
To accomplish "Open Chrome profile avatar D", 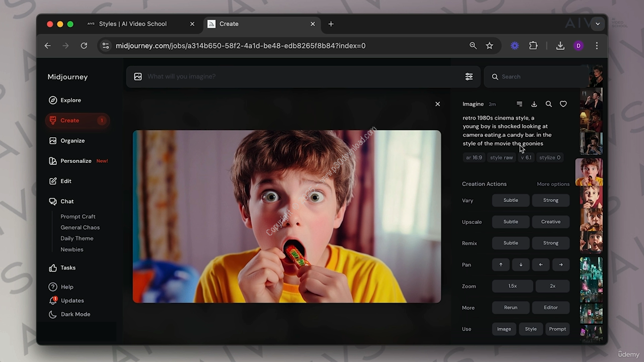I will click(x=579, y=46).
